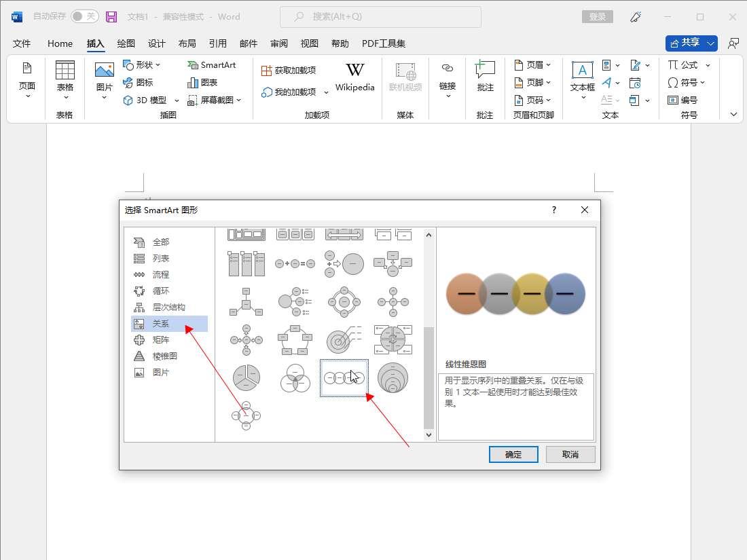Viewport: 747px width, 560px height.
Task: Select the 图片 picture category in dialog
Action: (x=170, y=372)
